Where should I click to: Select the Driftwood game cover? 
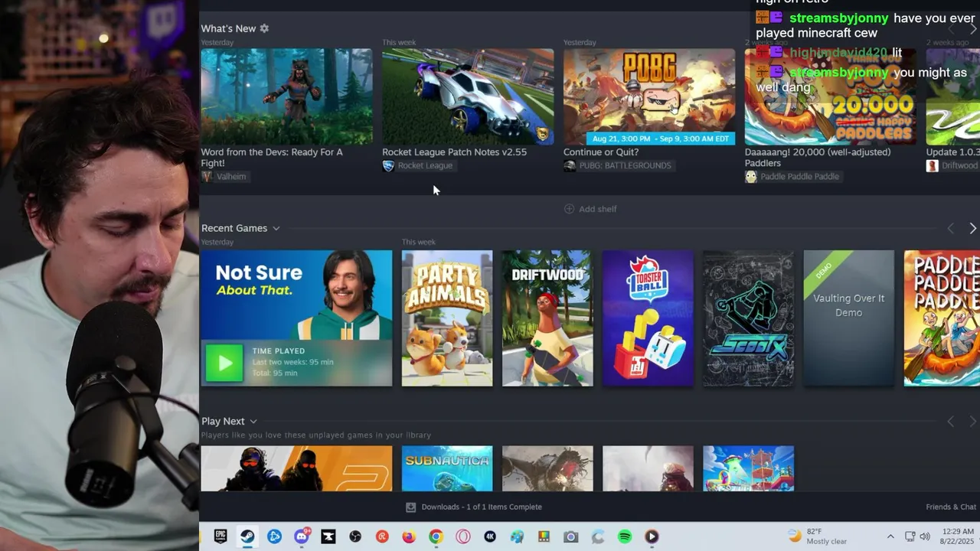[x=547, y=318]
